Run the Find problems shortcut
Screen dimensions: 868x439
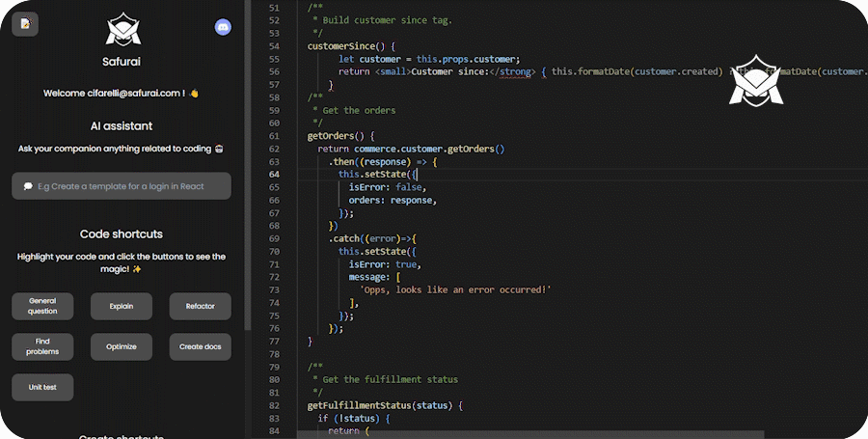click(42, 346)
